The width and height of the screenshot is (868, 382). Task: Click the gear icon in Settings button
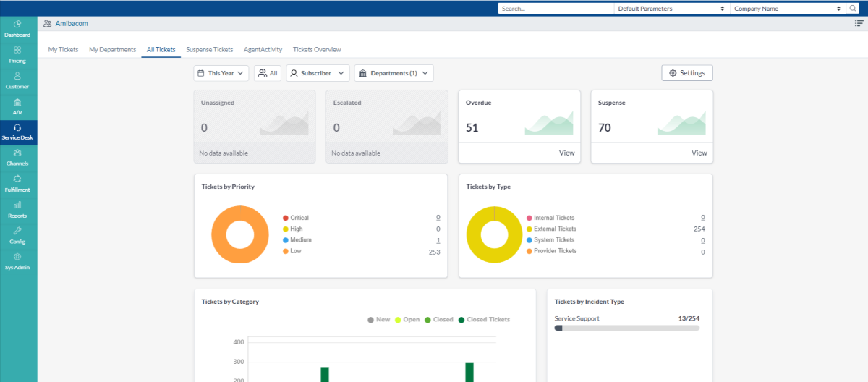673,73
